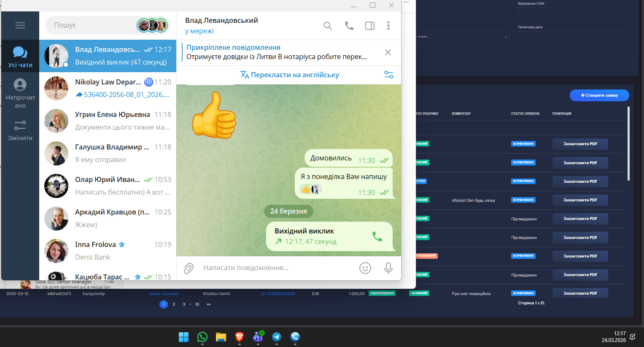The width and height of the screenshot is (644, 347).
Task: Click the Домовились message bubble
Action: tap(349, 158)
